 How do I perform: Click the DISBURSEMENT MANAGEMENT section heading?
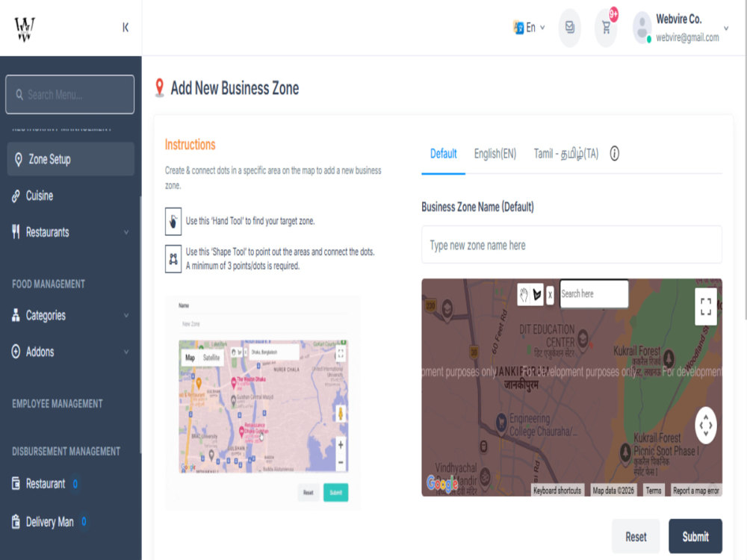pos(66,452)
